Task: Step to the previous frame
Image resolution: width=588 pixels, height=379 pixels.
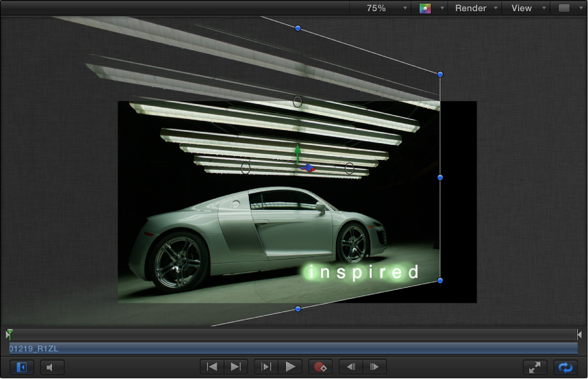Action: point(350,367)
